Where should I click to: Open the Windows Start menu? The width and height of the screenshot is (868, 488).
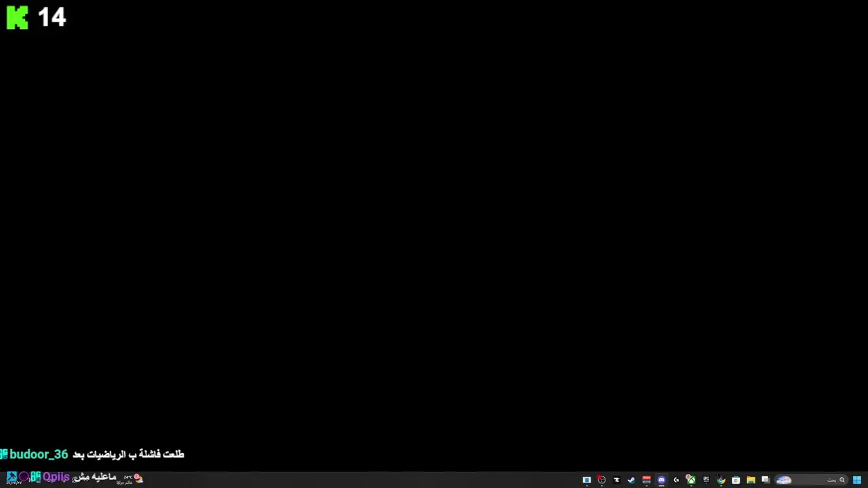tap(857, 480)
